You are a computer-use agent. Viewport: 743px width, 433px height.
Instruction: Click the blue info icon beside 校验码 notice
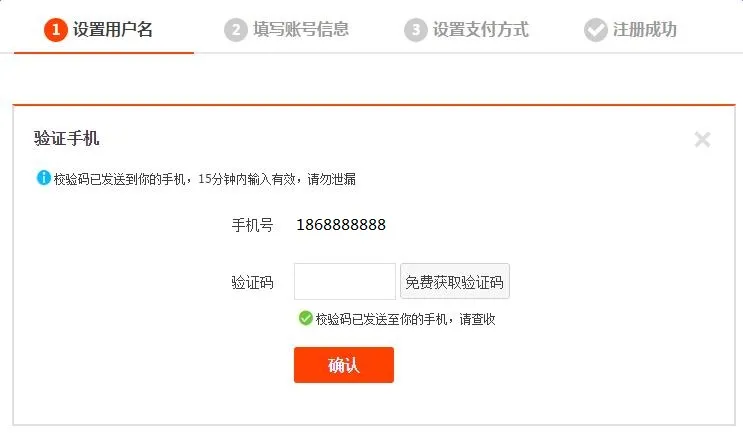point(44,178)
